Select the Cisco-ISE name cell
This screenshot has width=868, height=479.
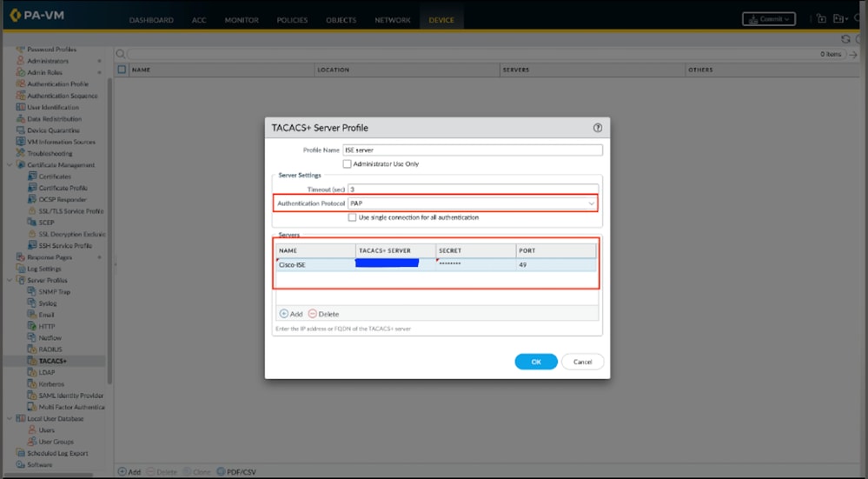point(316,264)
